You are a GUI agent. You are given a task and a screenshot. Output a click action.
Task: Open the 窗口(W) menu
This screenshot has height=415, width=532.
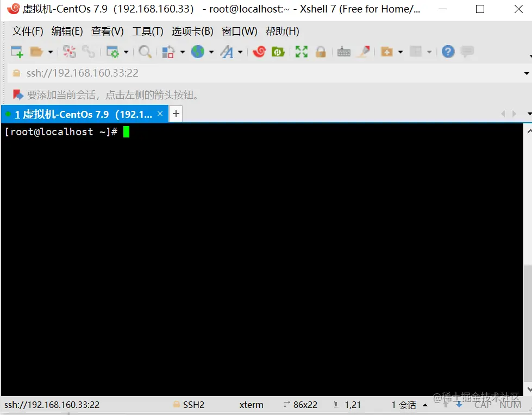point(240,31)
